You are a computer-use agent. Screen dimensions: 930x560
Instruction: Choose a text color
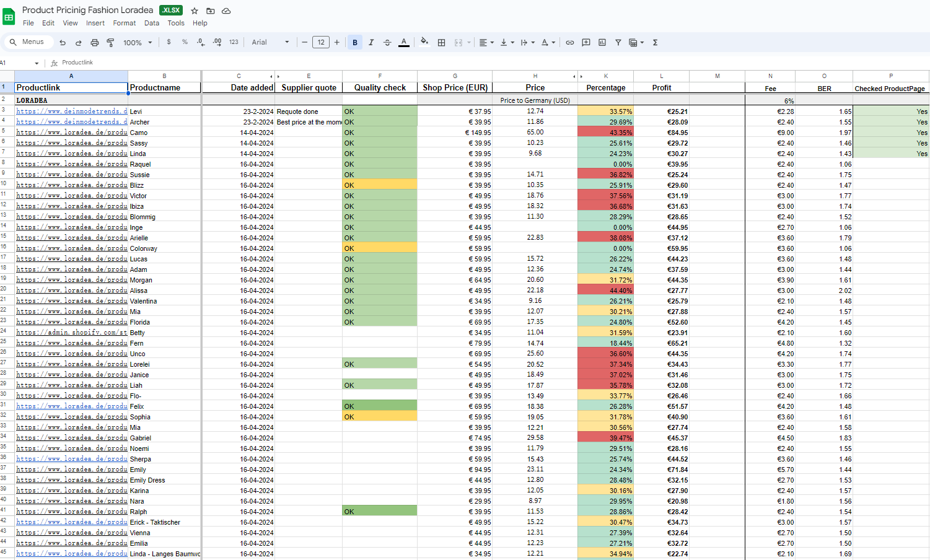404,42
